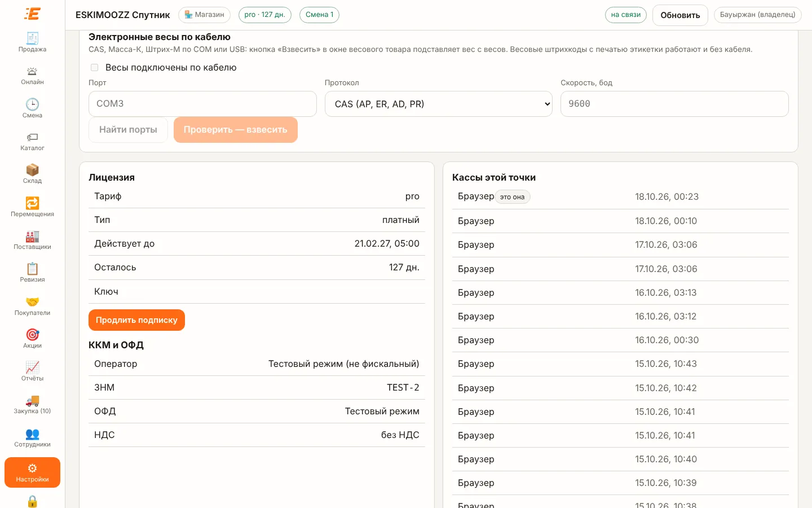Open the Протокол CAS dropdown
Screen dimensions: 812x508
[x=438, y=104]
